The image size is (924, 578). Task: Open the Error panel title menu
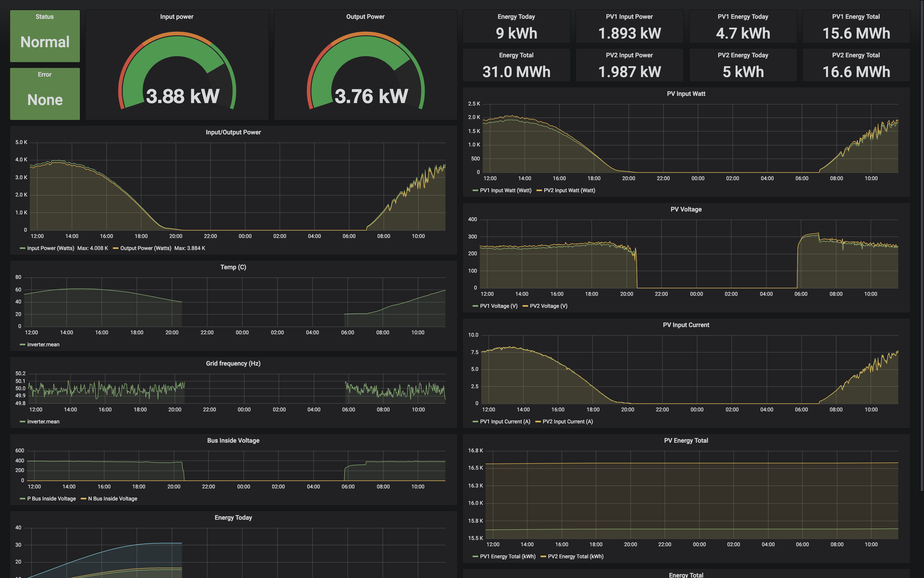[45, 75]
